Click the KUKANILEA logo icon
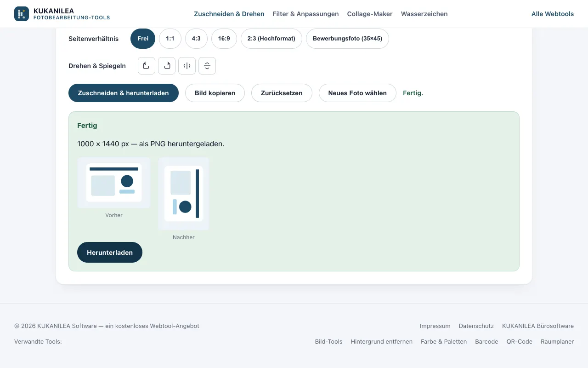Image resolution: width=588 pixels, height=368 pixels. pyautogui.click(x=22, y=14)
